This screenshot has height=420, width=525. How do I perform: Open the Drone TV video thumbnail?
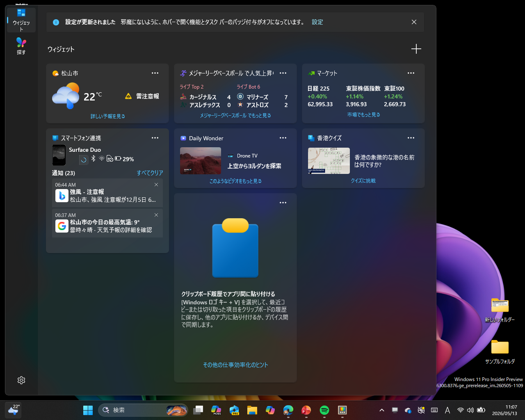[x=201, y=161]
